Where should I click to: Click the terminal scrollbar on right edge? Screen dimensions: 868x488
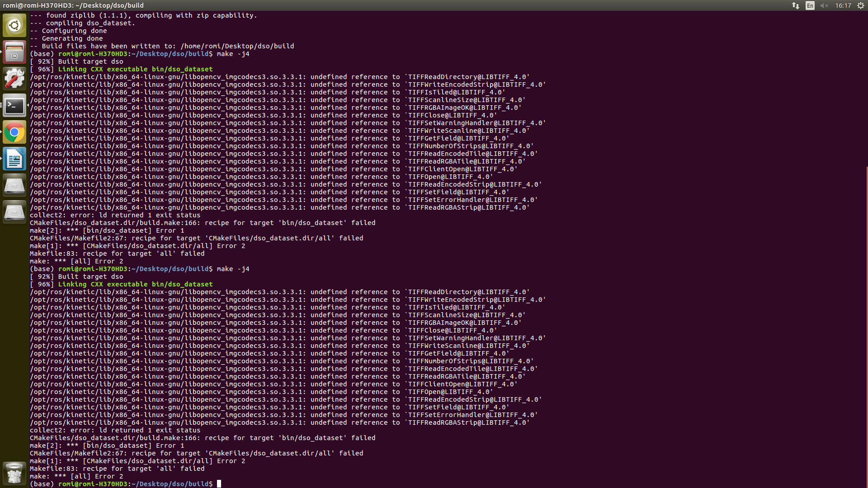866,325
